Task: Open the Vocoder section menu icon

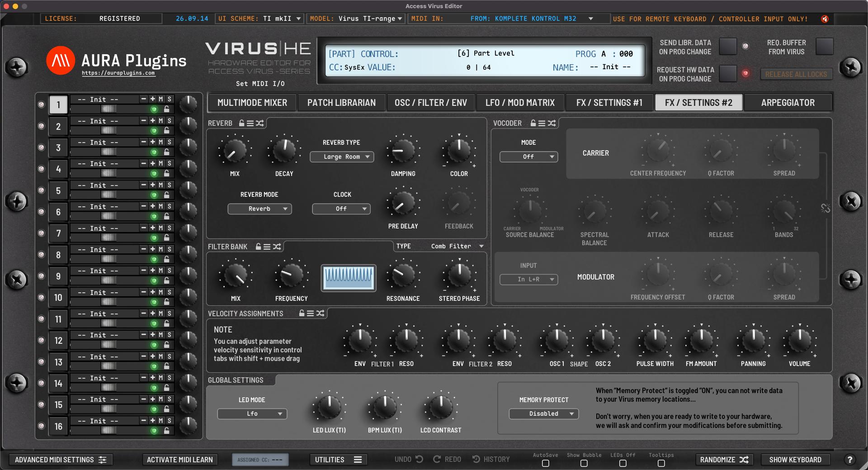Action: coord(542,123)
